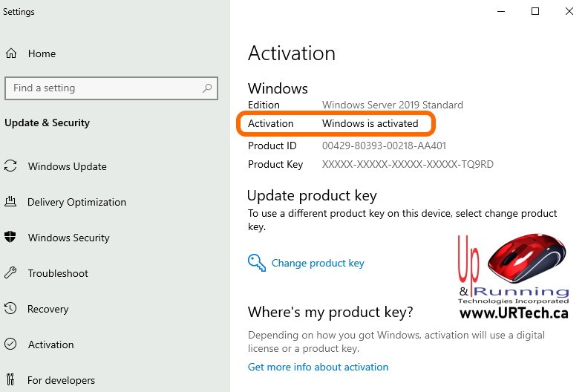Click the Delivery Optimization icon
This screenshot has height=392, width=585.
(x=11, y=202)
